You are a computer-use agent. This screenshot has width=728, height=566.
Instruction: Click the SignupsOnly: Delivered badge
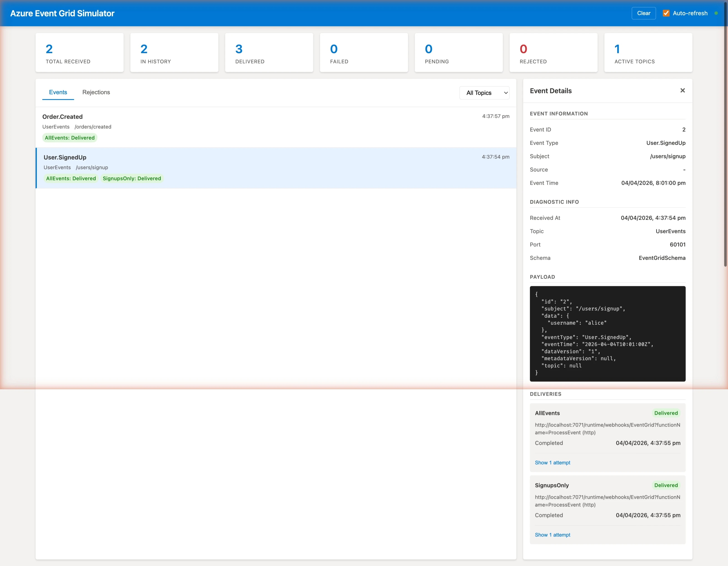[x=132, y=178]
